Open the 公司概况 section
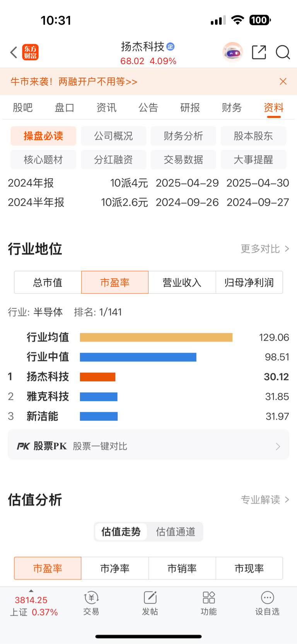The image size is (297, 644). (x=113, y=136)
